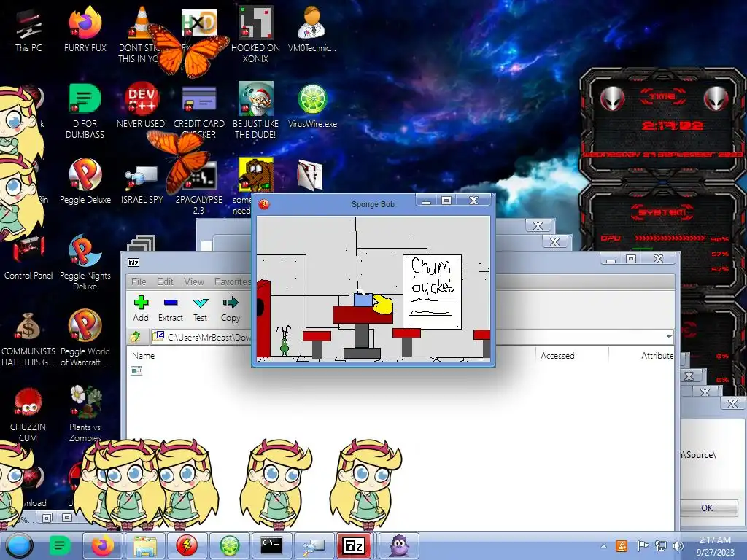747x560 pixels.
Task: Sort by Name column in 7-Zip
Action: tap(144, 355)
